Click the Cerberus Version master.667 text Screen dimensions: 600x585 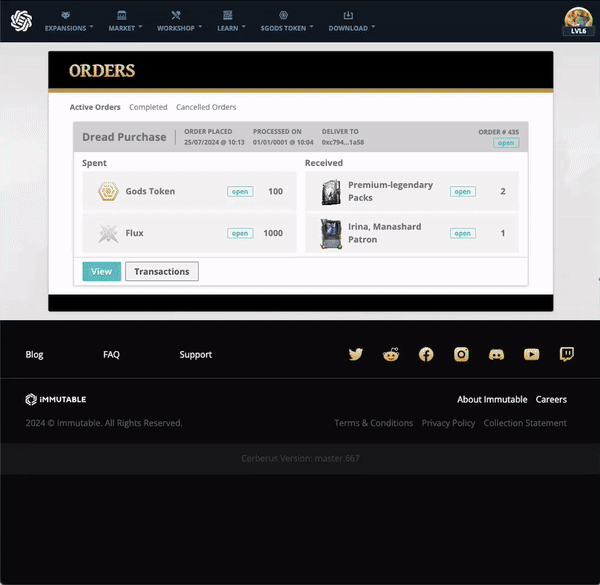pyautogui.click(x=300, y=458)
